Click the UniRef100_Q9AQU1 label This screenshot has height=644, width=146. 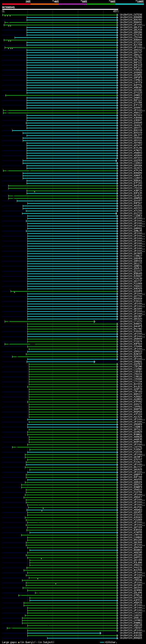[131, 362]
